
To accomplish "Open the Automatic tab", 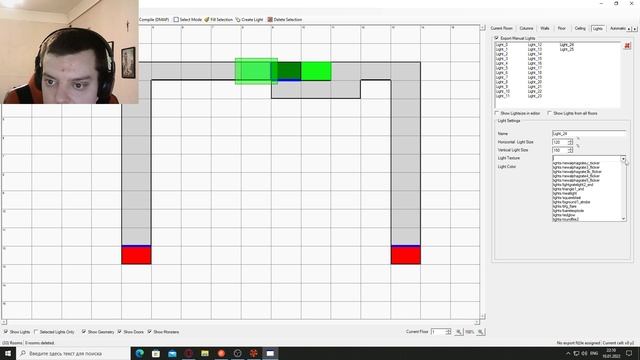I will tap(617, 29).
